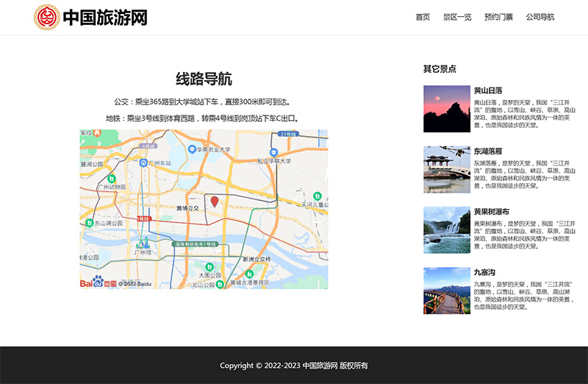Click the 华南农业大学 university icon

192,149
